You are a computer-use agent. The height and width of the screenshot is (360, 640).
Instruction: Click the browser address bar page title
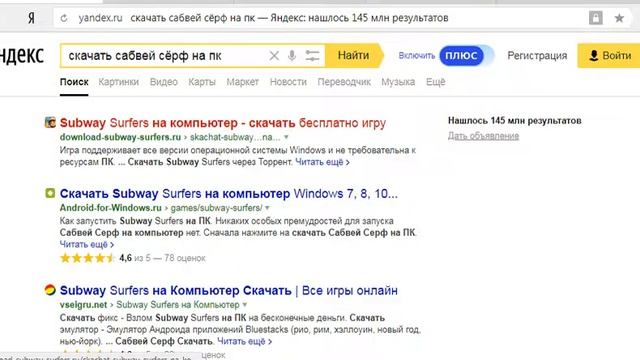[x=289, y=18]
